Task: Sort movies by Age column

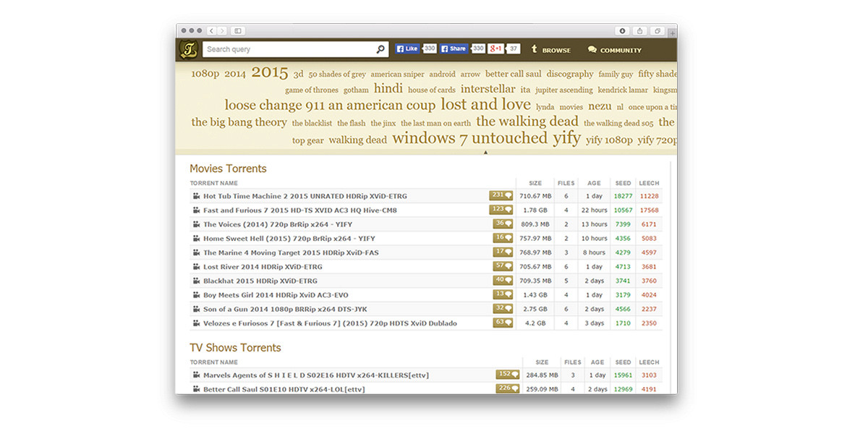Action: pos(594,183)
